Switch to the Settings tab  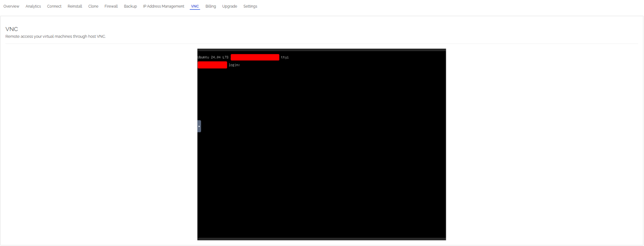[x=250, y=6]
